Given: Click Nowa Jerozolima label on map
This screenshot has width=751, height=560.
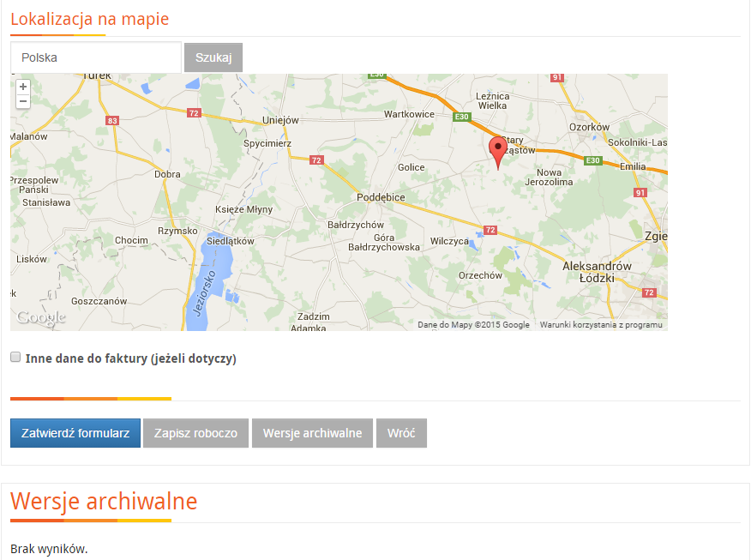Looking at the screenshot, I should [549, 178].
